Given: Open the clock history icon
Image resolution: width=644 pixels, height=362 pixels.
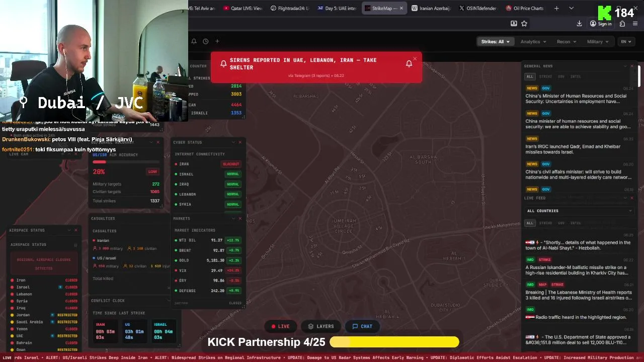Looking at the screenshot, I should (x=205, y=41).
